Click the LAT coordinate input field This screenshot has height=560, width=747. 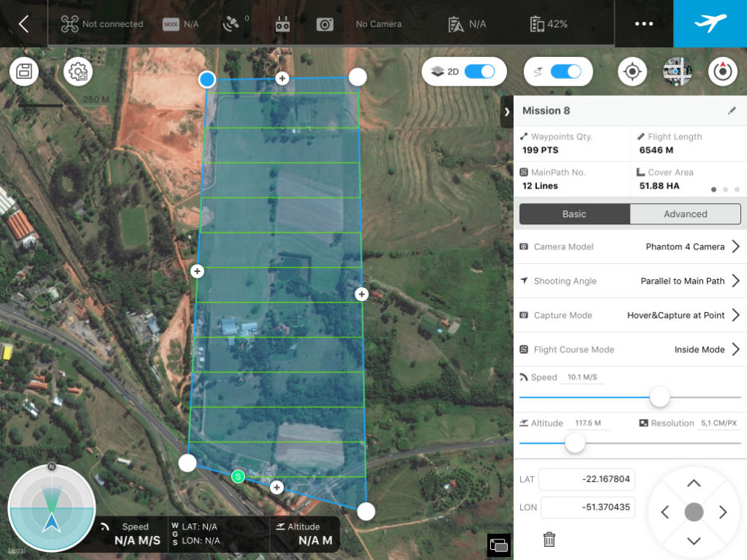point(587,480)
